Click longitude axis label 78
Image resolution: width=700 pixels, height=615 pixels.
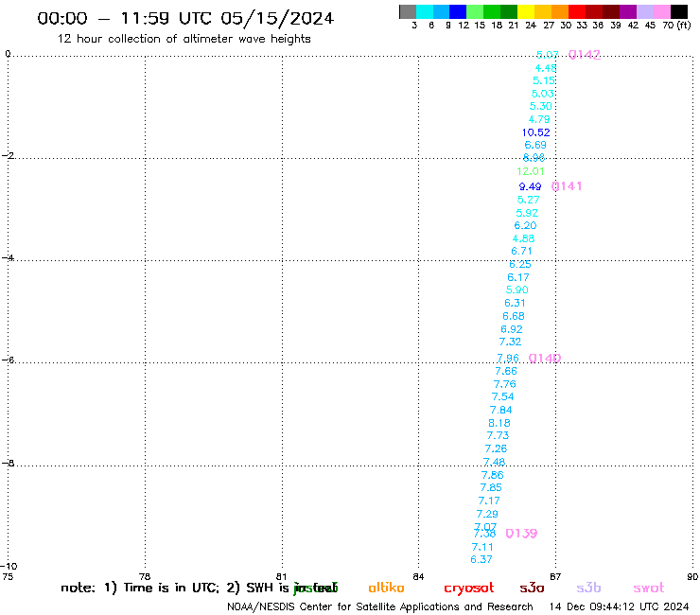coord(145,576)
